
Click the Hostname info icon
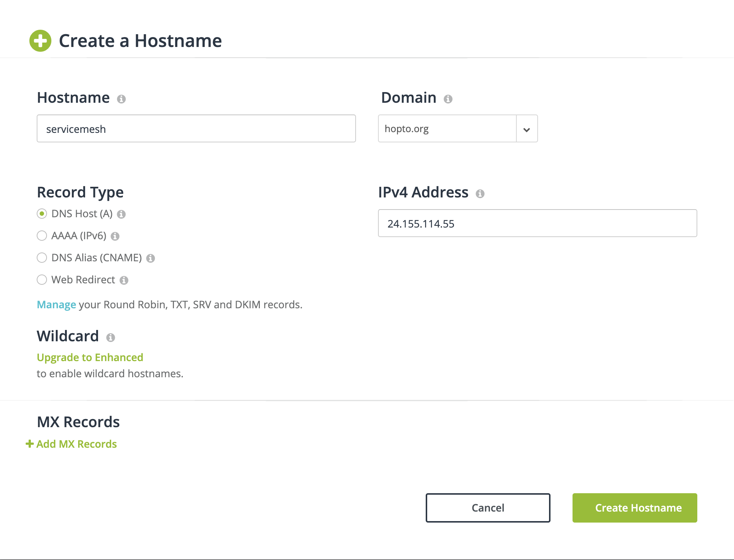(121, 99)
